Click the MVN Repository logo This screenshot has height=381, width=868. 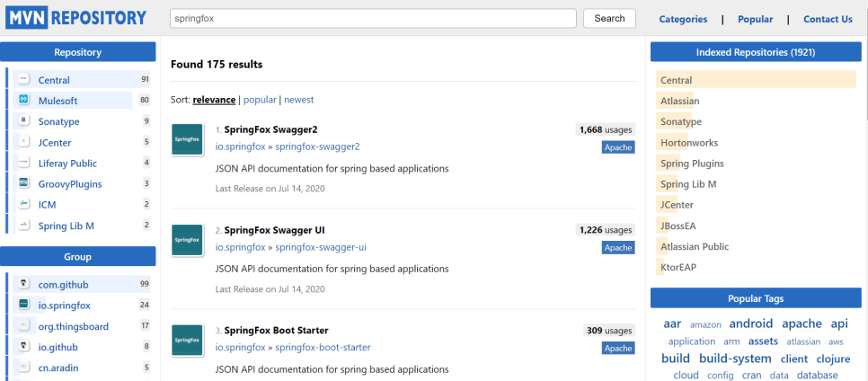tap(77, 18)
